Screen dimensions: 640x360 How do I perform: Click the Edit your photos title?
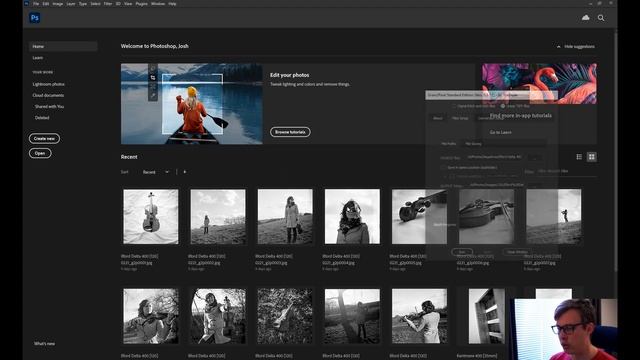coord(289,75)
